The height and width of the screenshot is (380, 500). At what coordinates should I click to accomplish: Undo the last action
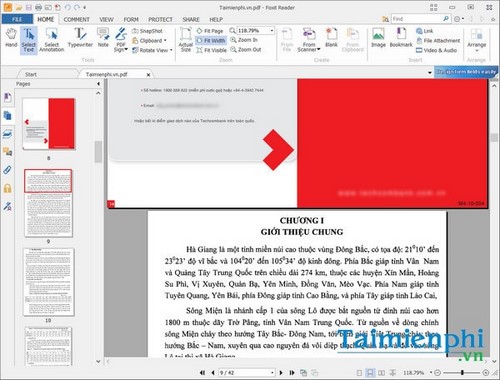[x=68, y=7]
